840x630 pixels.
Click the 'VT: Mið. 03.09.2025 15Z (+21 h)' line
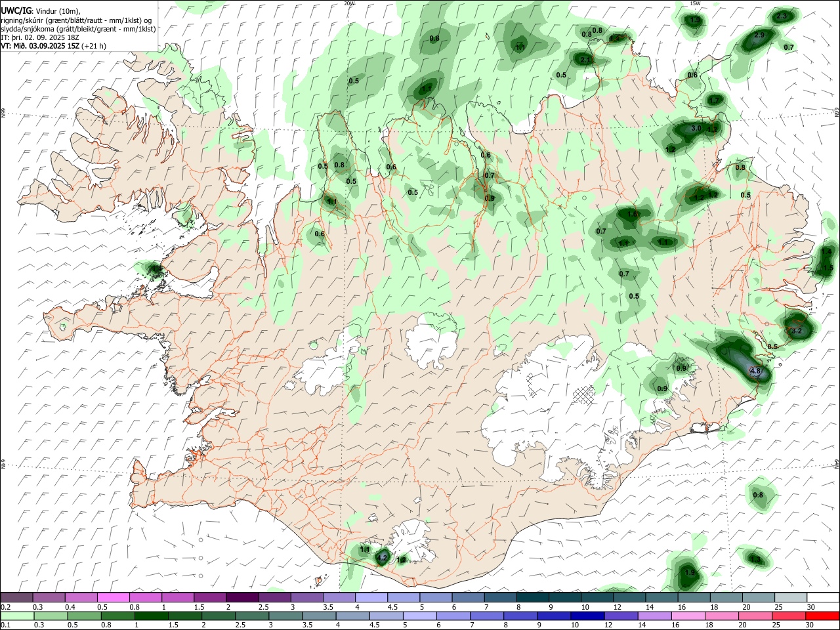(54, 46)
